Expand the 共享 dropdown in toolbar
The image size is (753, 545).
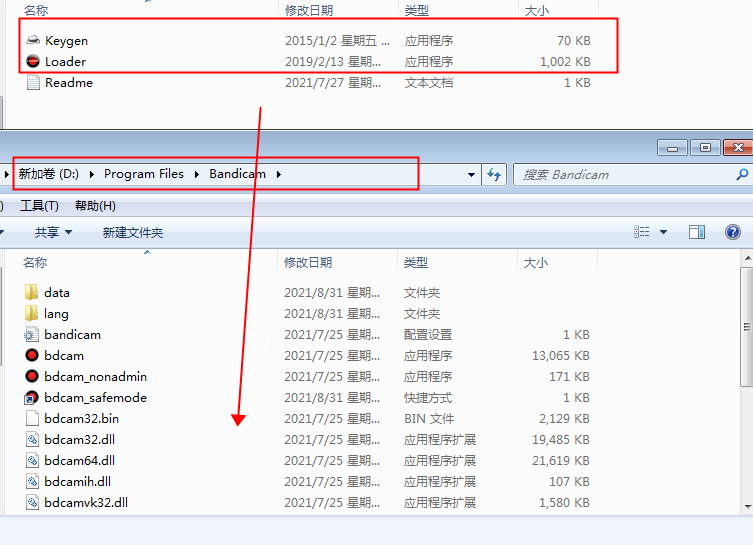(53, 232)
